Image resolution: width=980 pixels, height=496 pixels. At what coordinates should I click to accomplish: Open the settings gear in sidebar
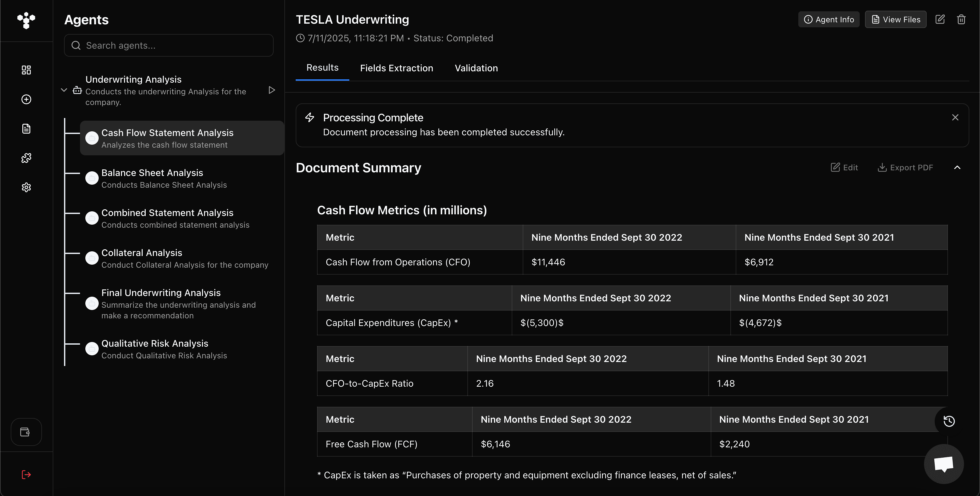tap(26, 187)
